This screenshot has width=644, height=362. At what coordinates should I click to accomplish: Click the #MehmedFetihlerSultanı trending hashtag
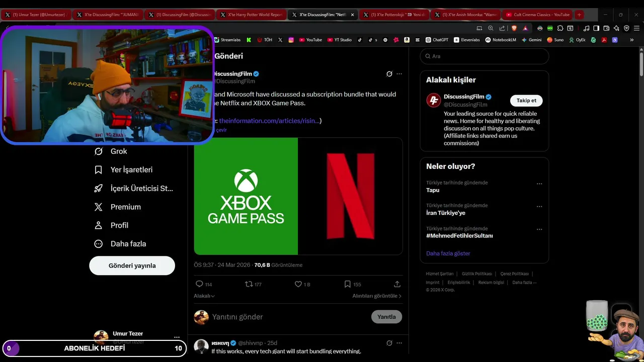click(459, 236)
